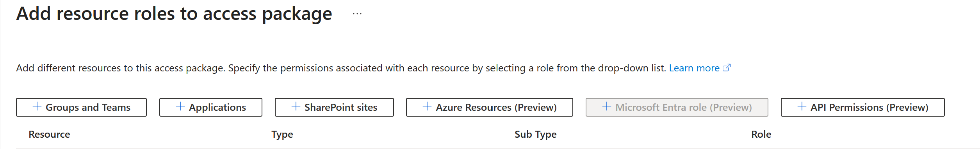The height and width of the screenshot is (149, 980).
Task: Select the Microsoft Entra role (Preview) button
Action: click(x=677, y=107)
